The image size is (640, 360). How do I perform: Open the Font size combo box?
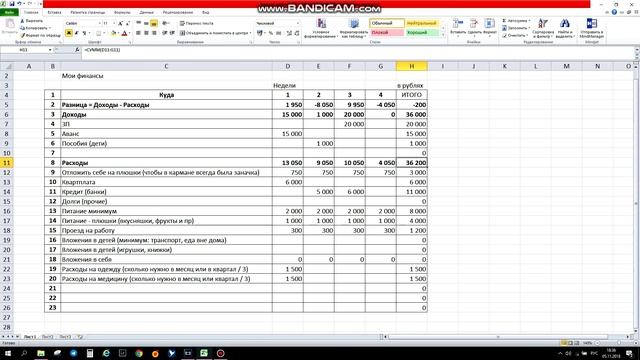tap(109, 23)
